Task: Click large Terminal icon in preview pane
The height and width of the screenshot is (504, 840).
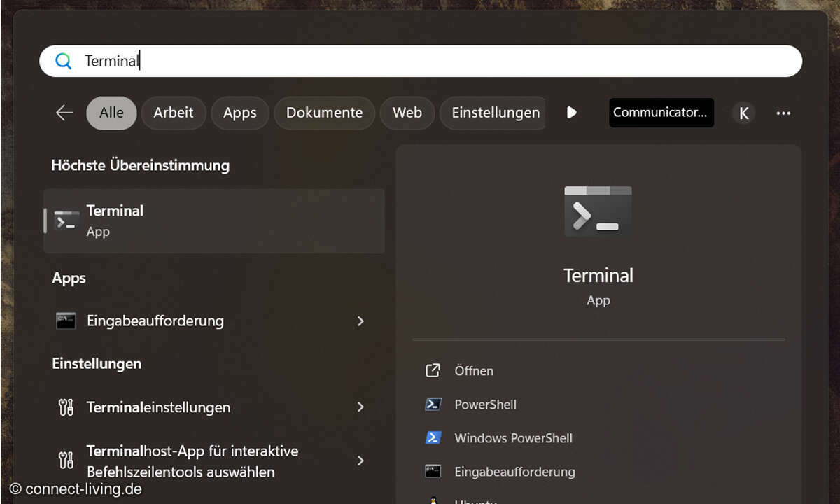Action: [x=598, y=211]
